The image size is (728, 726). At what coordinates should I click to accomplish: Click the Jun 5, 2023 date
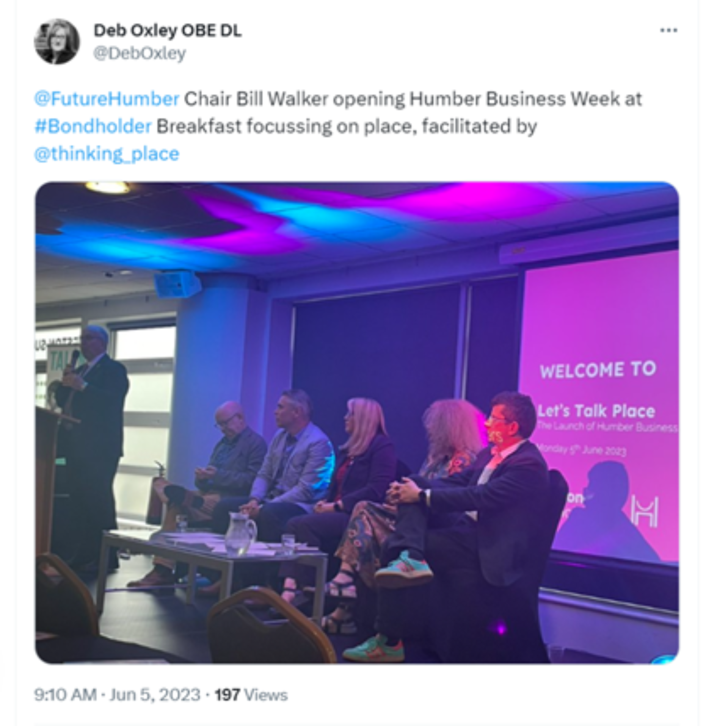pos(155,695)
